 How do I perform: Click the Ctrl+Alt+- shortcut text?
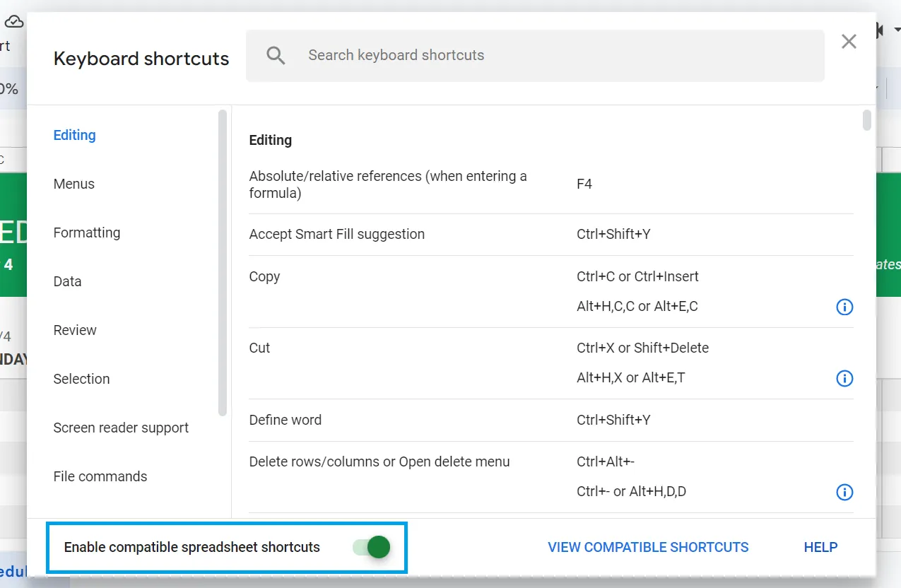606,462
